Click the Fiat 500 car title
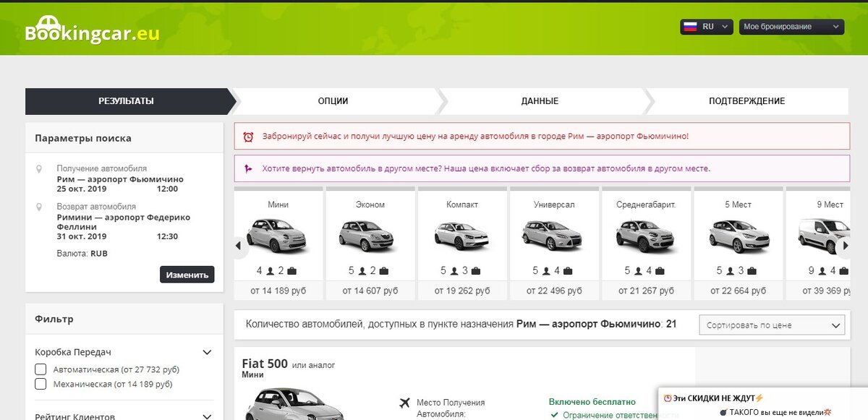Screen dimensions: 868x420 (x=265, y=364)
